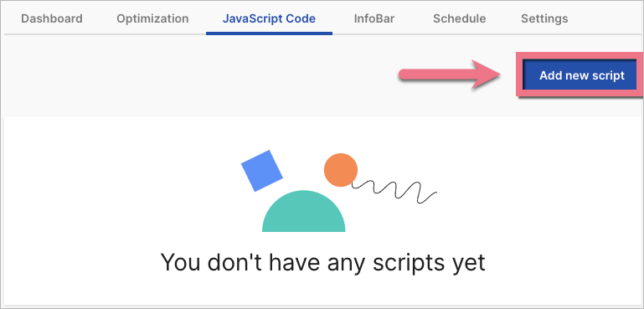The width and height of the screenshot is (644, 309).
Task: Click the blue underline beneath JavaScript Code
Action: click(269, 33)
